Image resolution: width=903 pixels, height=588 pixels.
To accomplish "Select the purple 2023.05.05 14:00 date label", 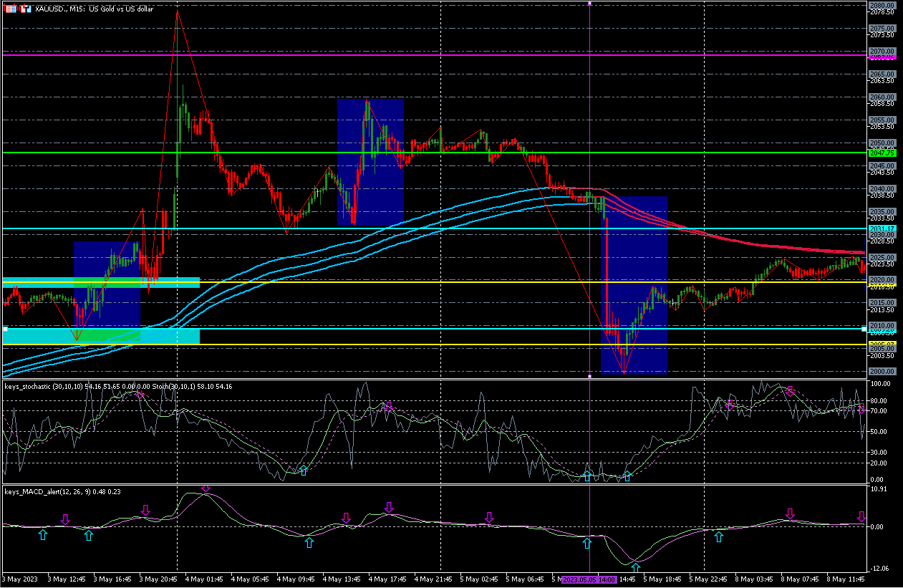I will [x=589, y=579].
